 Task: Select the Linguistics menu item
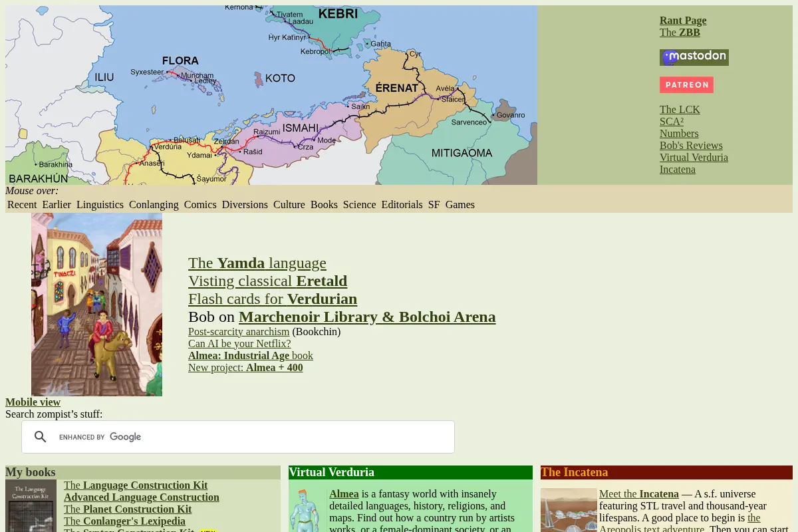100,205
